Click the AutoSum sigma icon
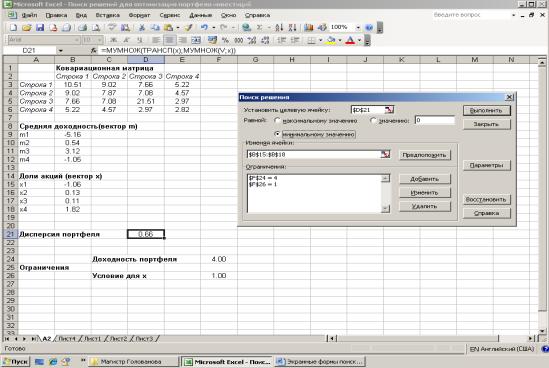 (x=260, y=27)
